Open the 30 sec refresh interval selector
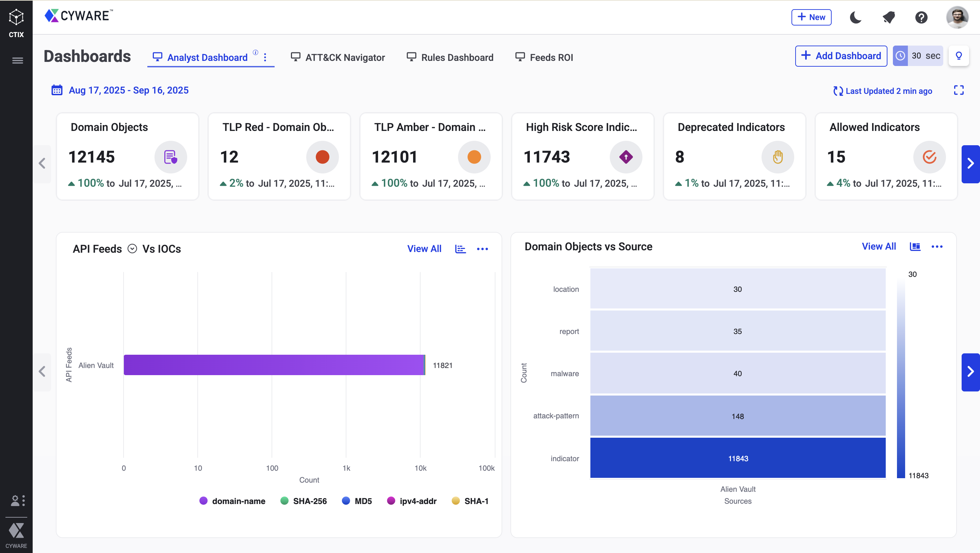This screenshot has width=980, height=553. click(918, 56)
